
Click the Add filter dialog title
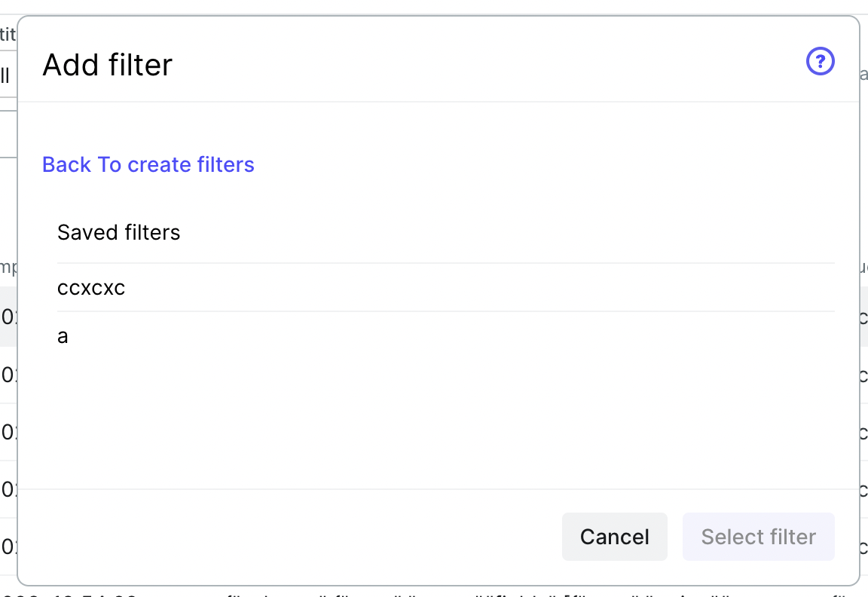coord(107,65)
